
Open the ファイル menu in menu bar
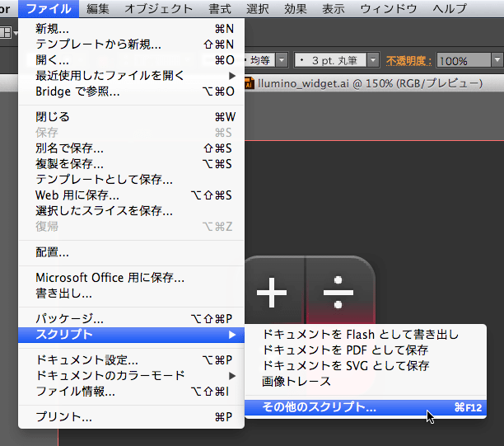(x=49, y=9)
